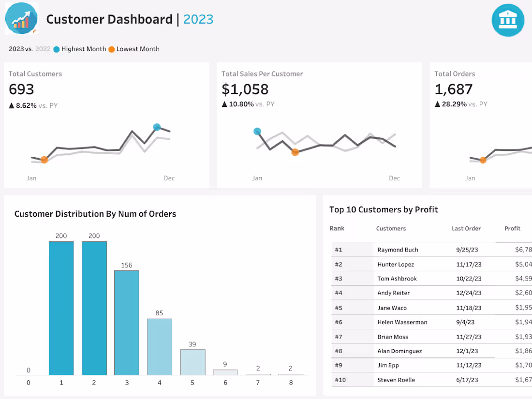Viewport: 532px width, 399px height.
Task: Sort the table by the Profit column header
Action: pos(512,228)
